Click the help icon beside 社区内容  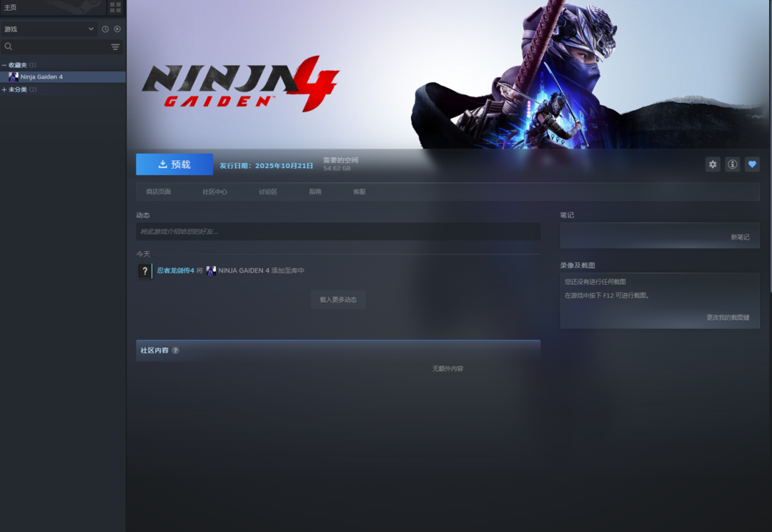click(175, 350)
